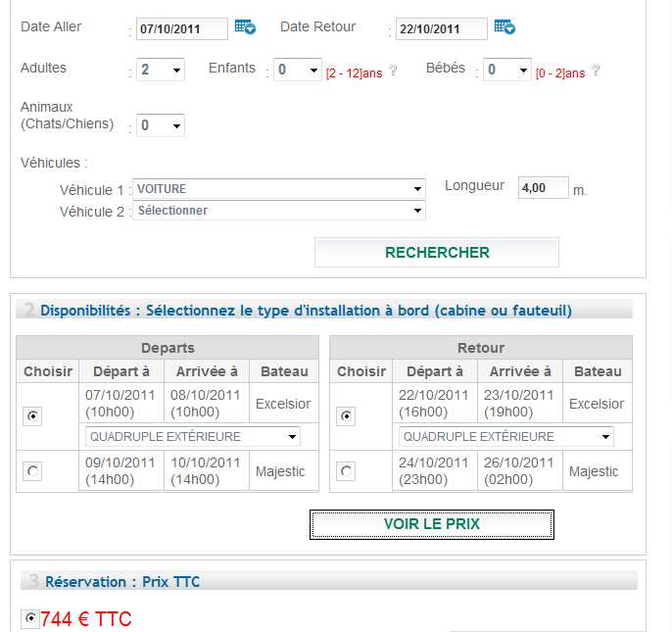Select the 09/10/2011 Majestic departure radio button
The image size is (672, 632).
coord(32,471)
